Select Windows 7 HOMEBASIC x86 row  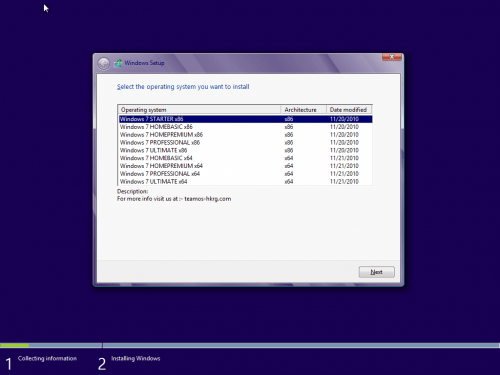point(245,127)
